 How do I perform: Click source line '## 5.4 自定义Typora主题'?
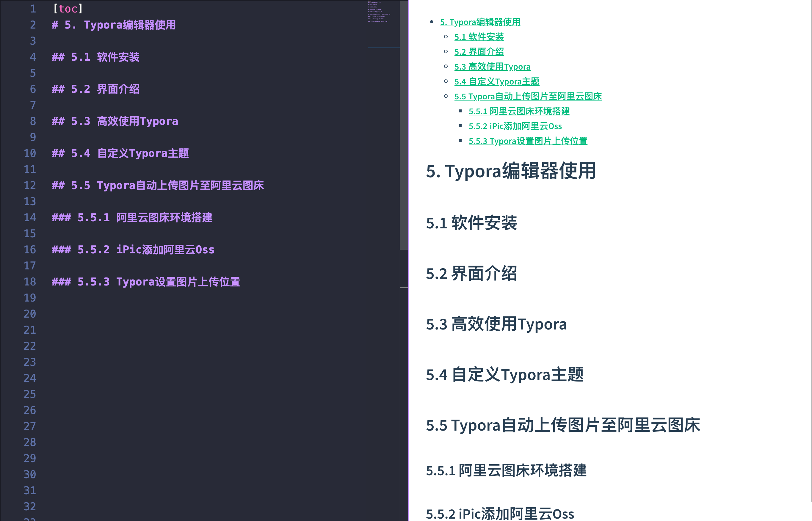coord(120,153)
